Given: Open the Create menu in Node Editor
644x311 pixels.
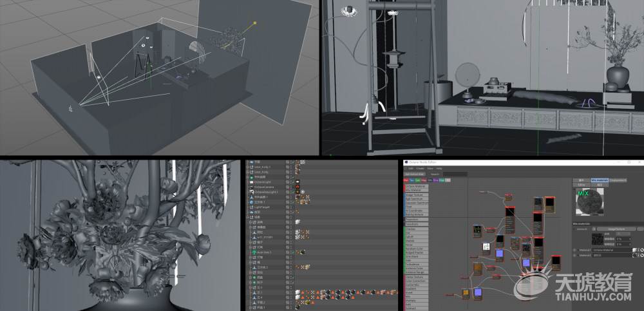Looking at the screenshot, I should [420, 169].
